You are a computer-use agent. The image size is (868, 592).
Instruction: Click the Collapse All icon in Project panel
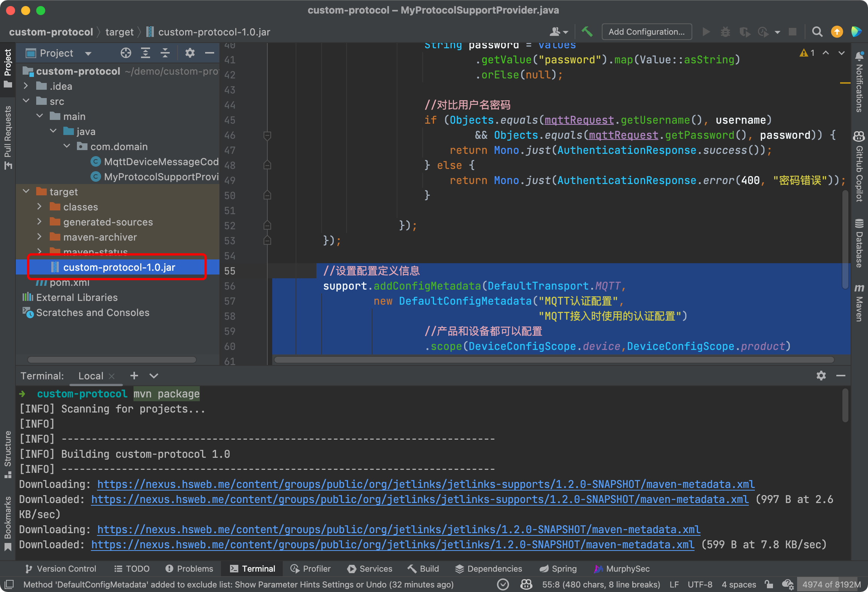165,53
